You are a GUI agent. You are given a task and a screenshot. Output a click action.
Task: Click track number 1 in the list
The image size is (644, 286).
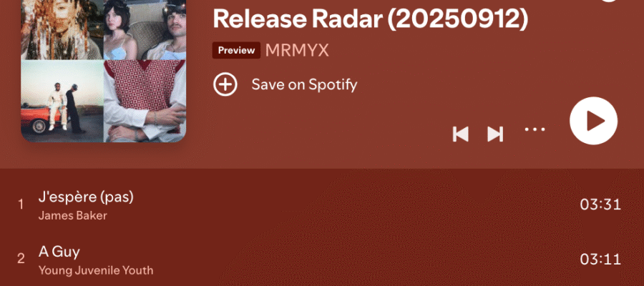(21, 204)
